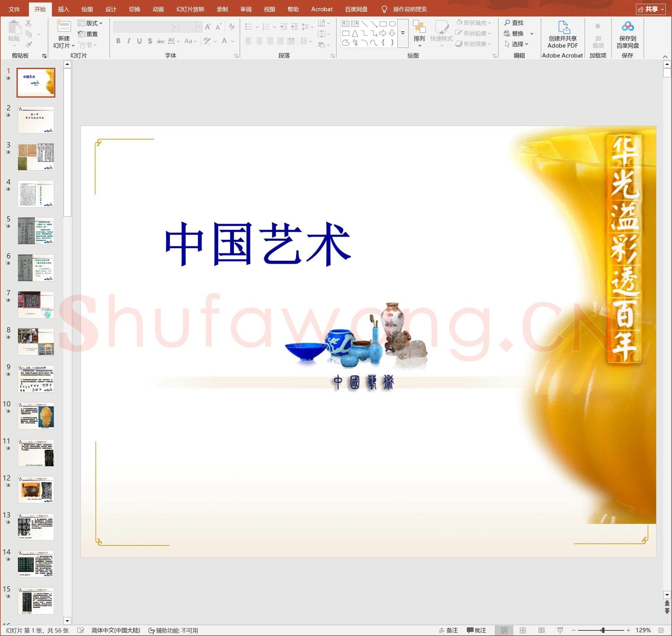Open the Share (共享) dropdown

[x=650, y=9]
